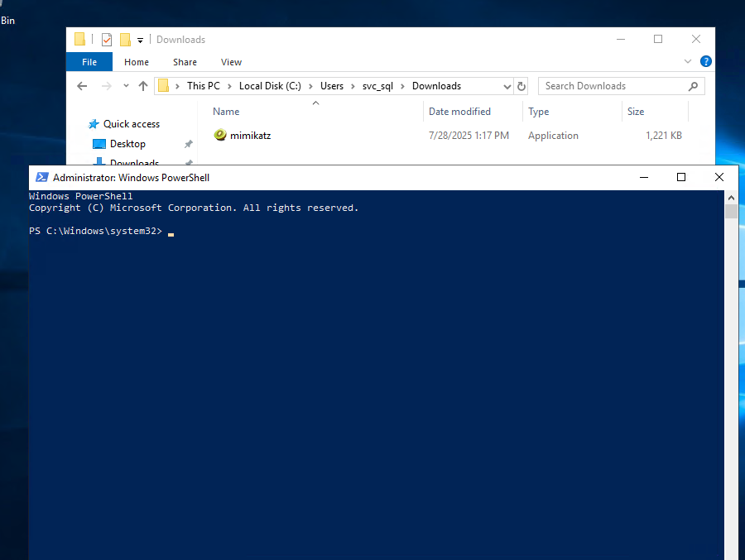745x560 pixels.
Task: Click the PowerShell vertical scrollbar thumb
Action: [731, 212]
